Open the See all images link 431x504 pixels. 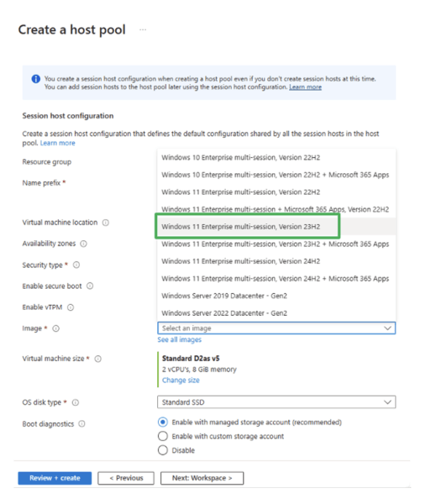[x=179, y=339]
